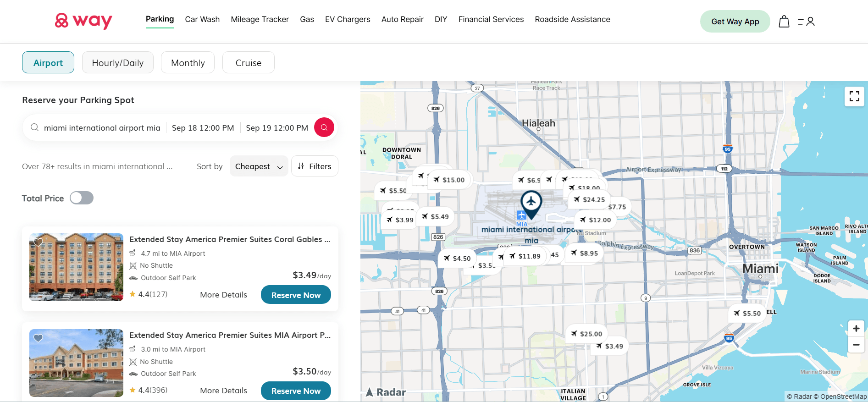
Task: Click the $5.50 marker near Downtown Doral
Action: click(x=393, y=191)
